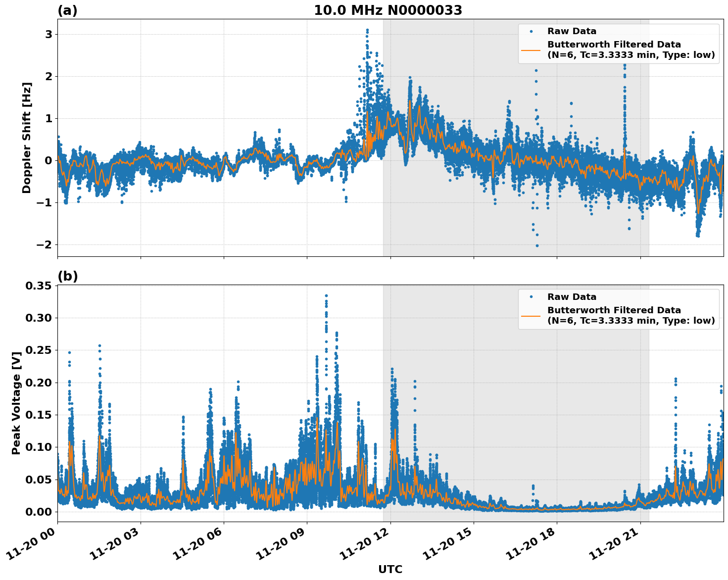Click the panel label (b)
Viewport: 728px width, 580px height.
pos(69,275)
